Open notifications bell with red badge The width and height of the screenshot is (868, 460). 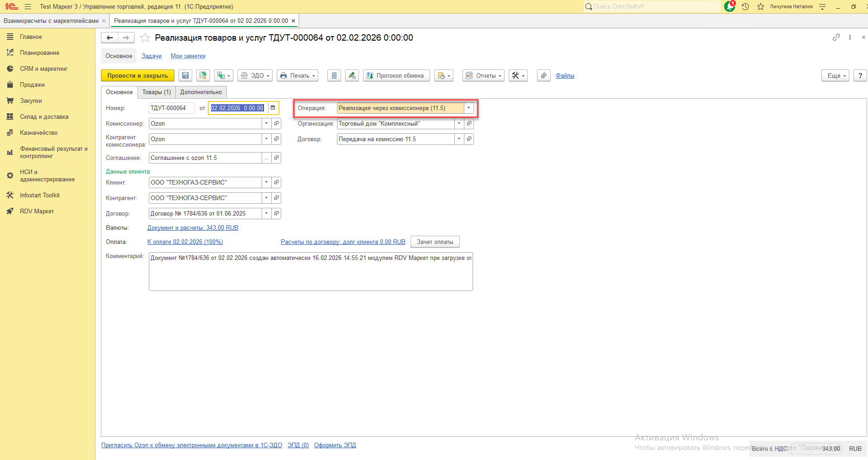[x=730, y=6]
